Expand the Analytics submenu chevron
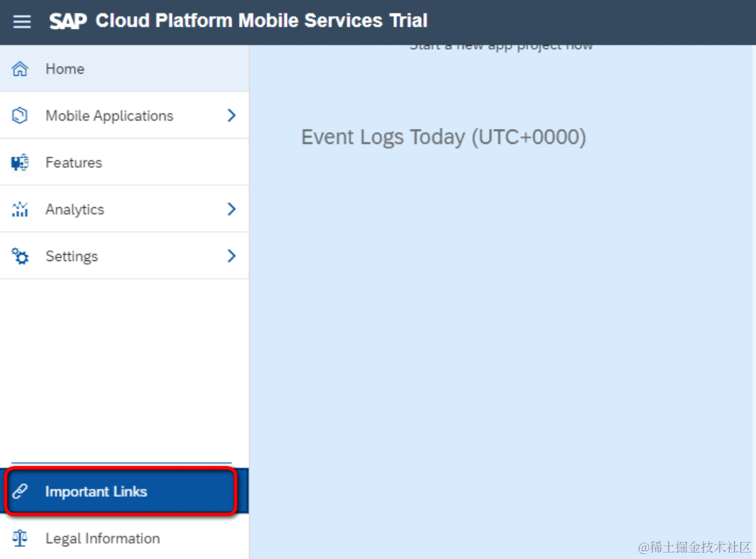Viewport: 756px width, 559px height. tap(231, 209)
